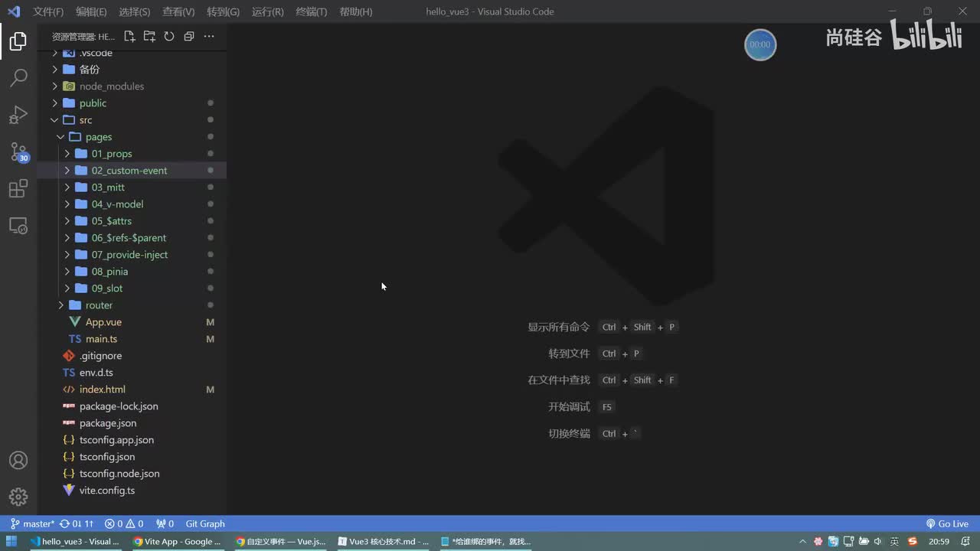Expand the router folder chevron
Image resolution: width=980 pixels, height=551 pixels.
pos(60,305)
